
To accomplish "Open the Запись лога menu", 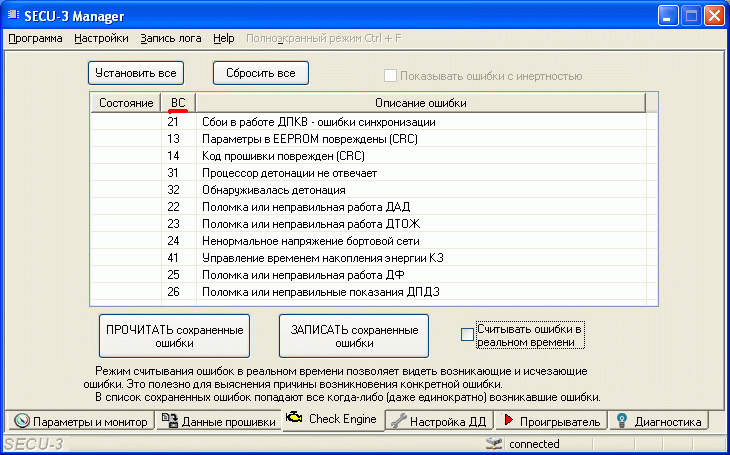I will click(170, 38).
